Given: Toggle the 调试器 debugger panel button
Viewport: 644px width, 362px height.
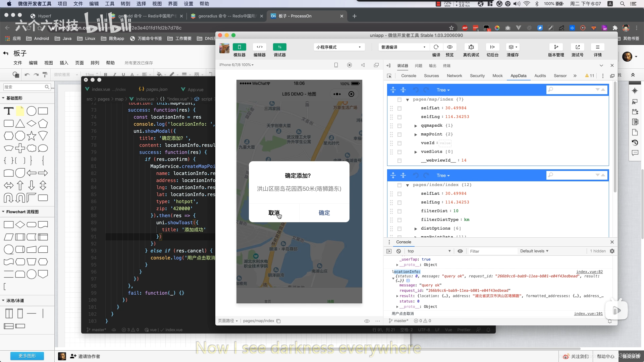Looking at the screenshot, I should coord(279,47).
